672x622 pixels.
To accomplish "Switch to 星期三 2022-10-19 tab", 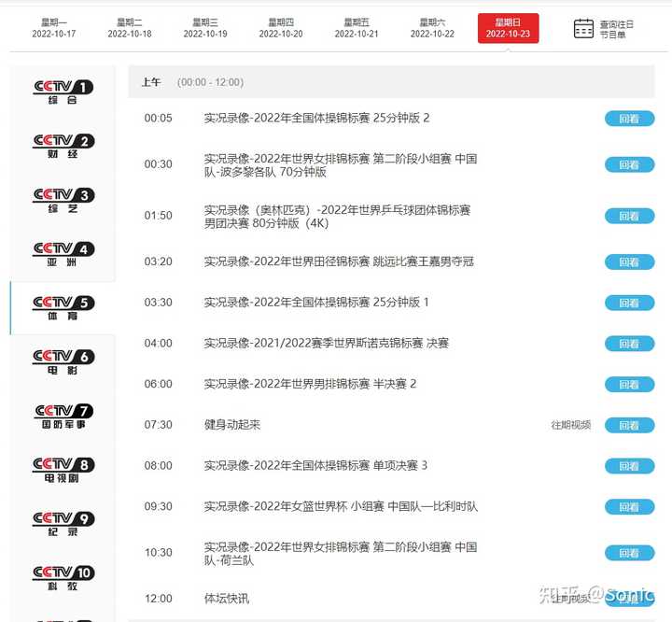I will 205,28.
